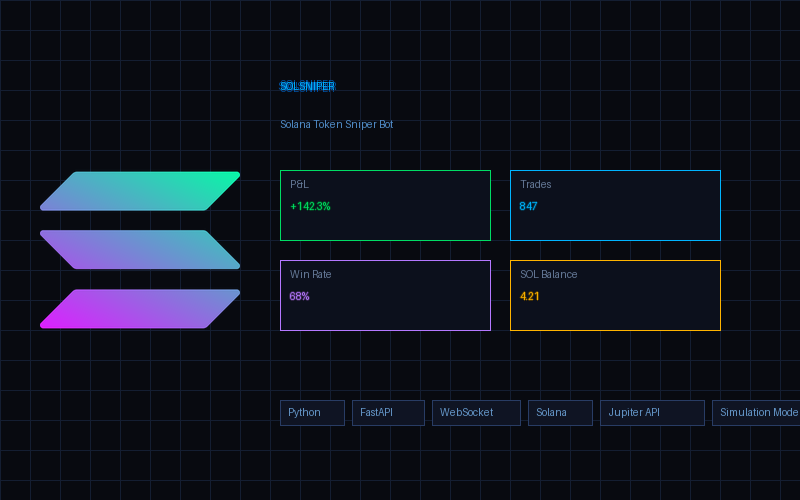Viewport: 800px width, 500px height.
Task: Open the Win Rate stat card
Action: [385, 295]
